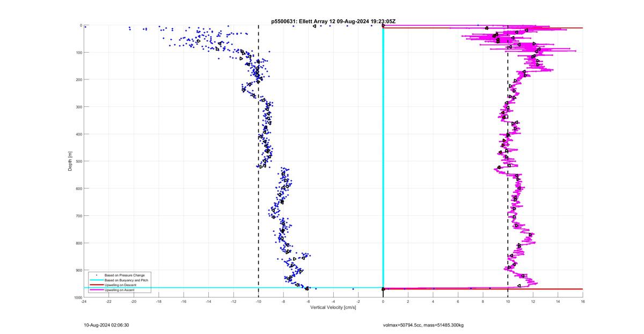Click the '200' depth tick label
This screenshot has width=644, height=334.
78,79
